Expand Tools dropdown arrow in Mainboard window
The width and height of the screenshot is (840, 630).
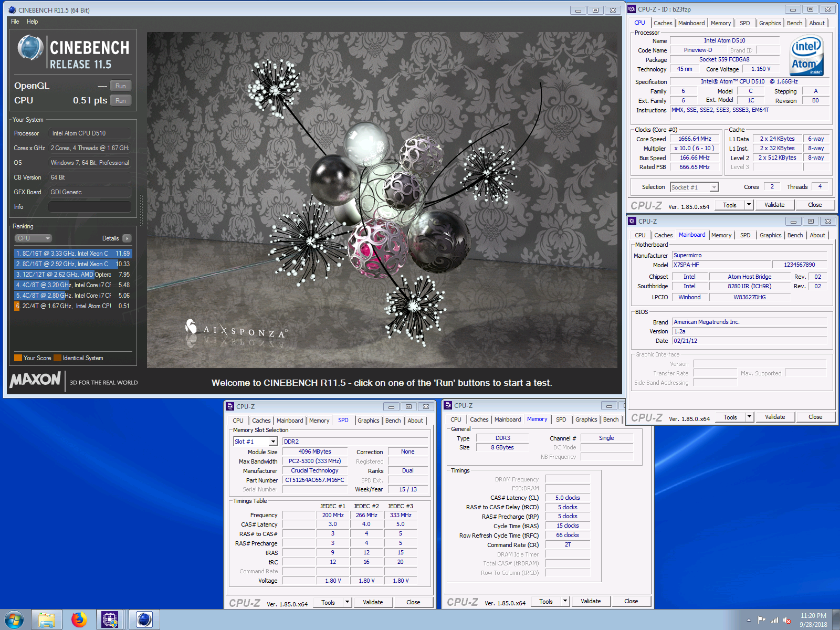click(750, 417)
